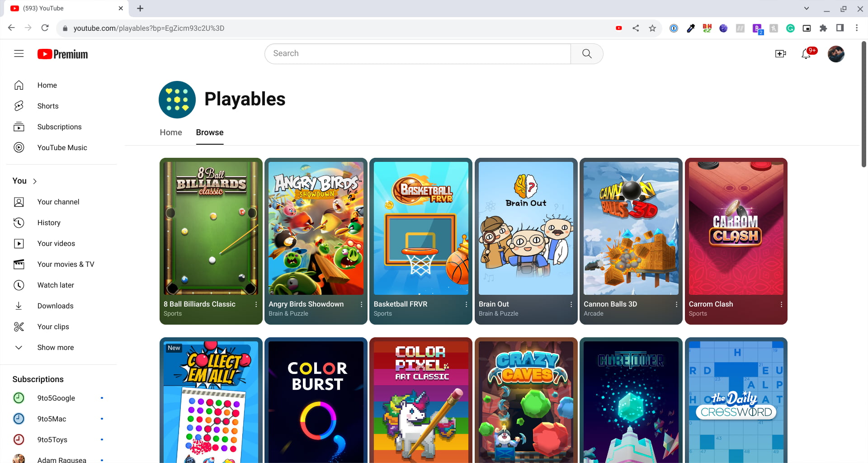Screen dimensions: 868x463
Task: Open your History page
Action: (48, 222)
